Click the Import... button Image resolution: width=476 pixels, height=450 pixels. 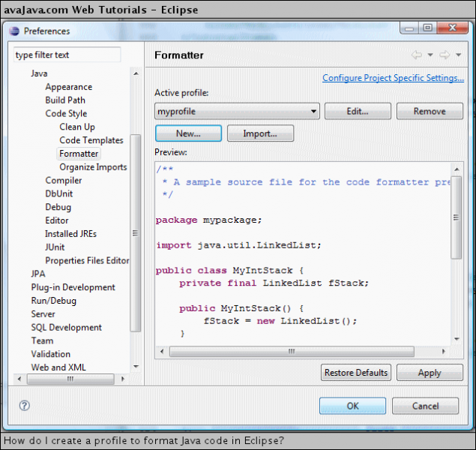click(260, 133)
